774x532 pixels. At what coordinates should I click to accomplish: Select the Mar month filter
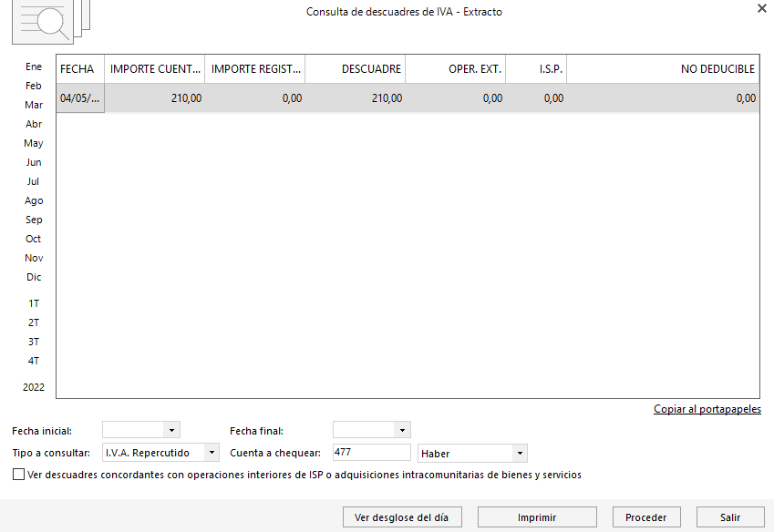[x=34, y=105]
